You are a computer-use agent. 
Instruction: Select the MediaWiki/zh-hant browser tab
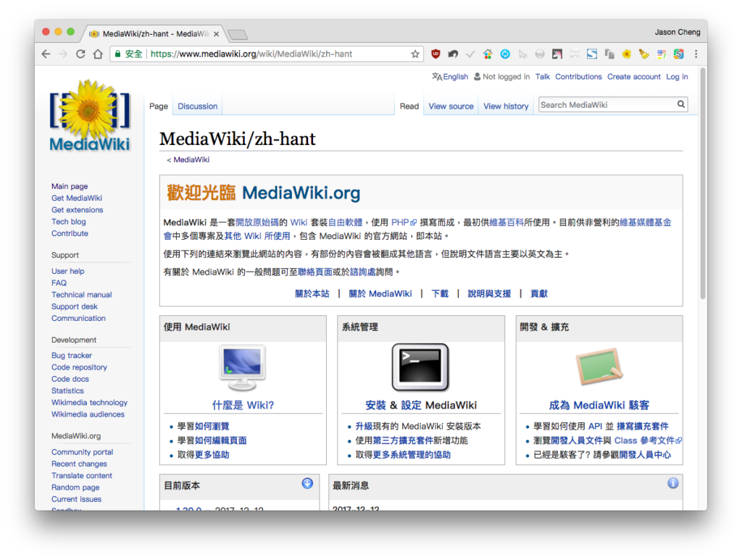click(x=154, y=33)
